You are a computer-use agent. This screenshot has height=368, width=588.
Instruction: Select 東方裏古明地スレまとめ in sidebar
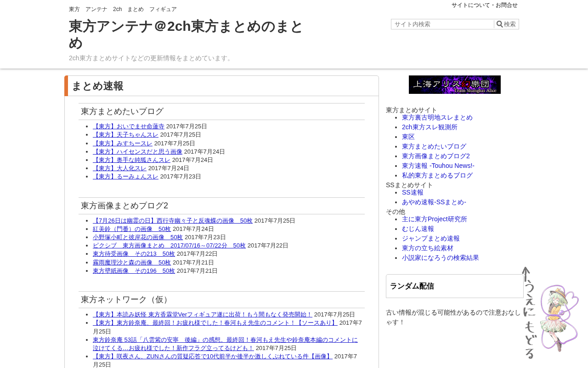point(437,117)
